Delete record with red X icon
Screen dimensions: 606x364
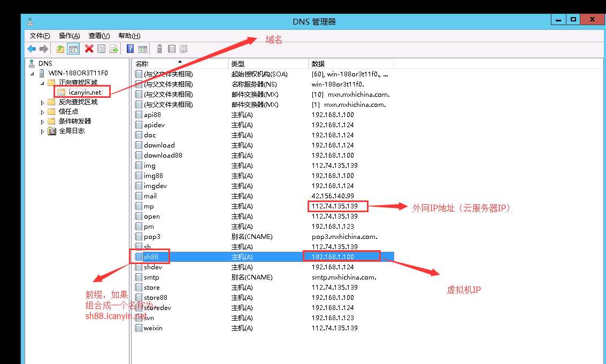(x=89, y=49)
